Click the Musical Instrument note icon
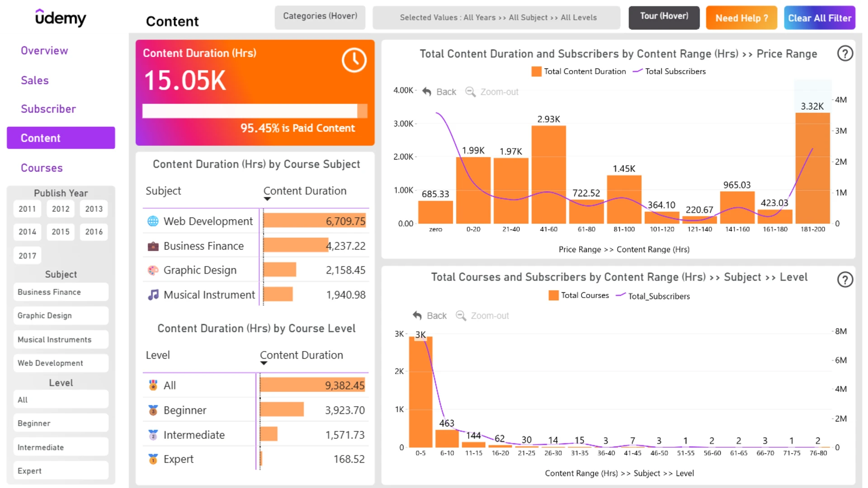 (x=153, y=295)
